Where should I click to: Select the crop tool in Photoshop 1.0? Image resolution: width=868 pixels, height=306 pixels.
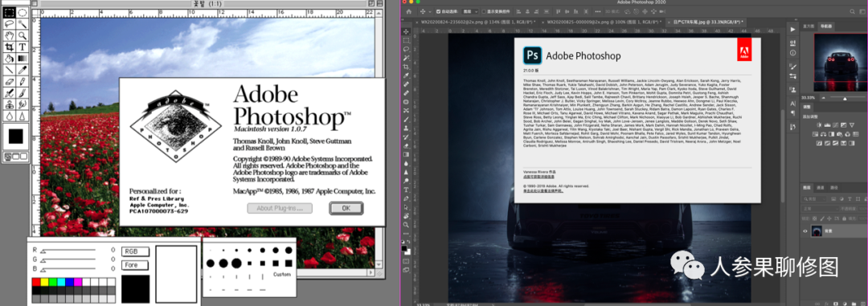coord(10,47)
